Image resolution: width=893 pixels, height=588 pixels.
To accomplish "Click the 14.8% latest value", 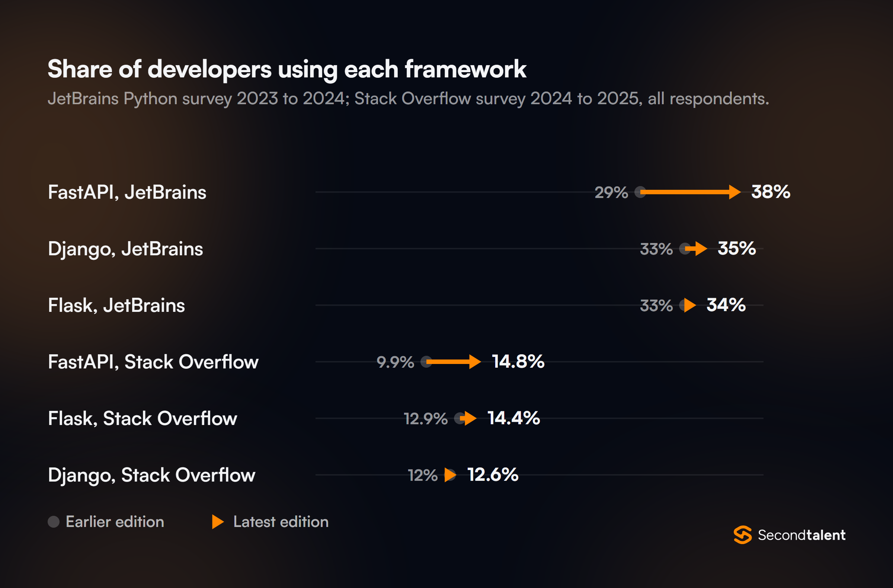I will tap(518, 361).
